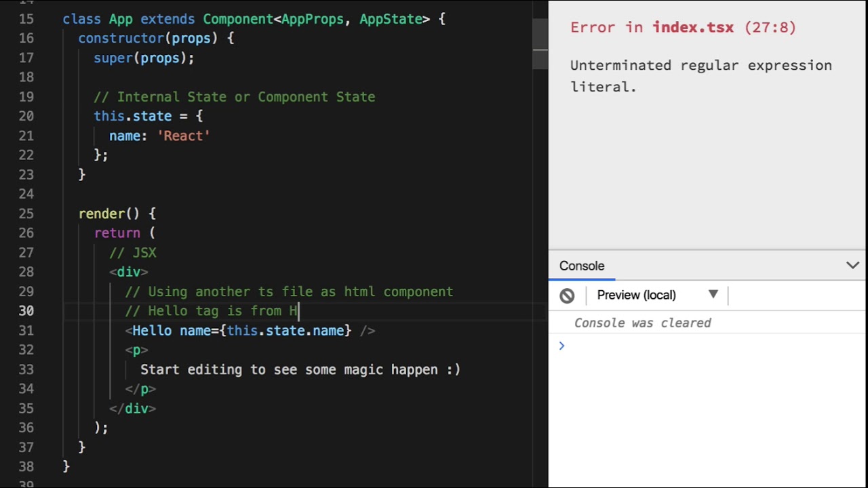Click the "Console was cleared" message
Screen dimensions: 868x488
(x=642, y=323)
